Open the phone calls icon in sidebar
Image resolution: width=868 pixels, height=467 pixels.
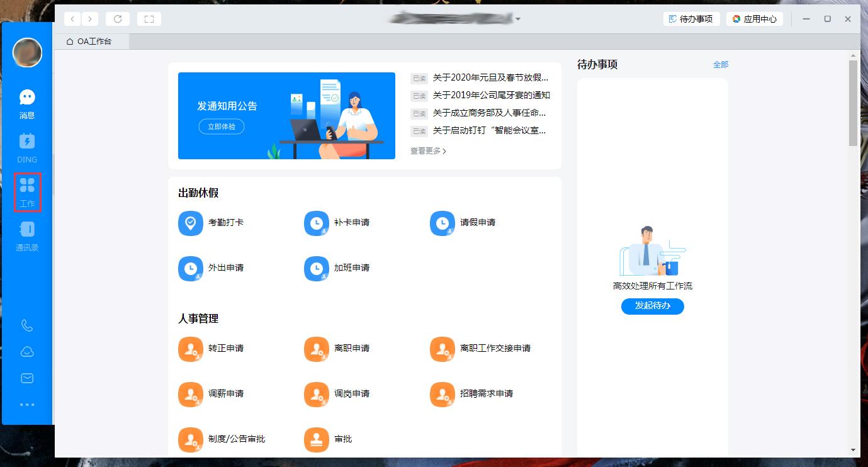(x=26, y=325)
